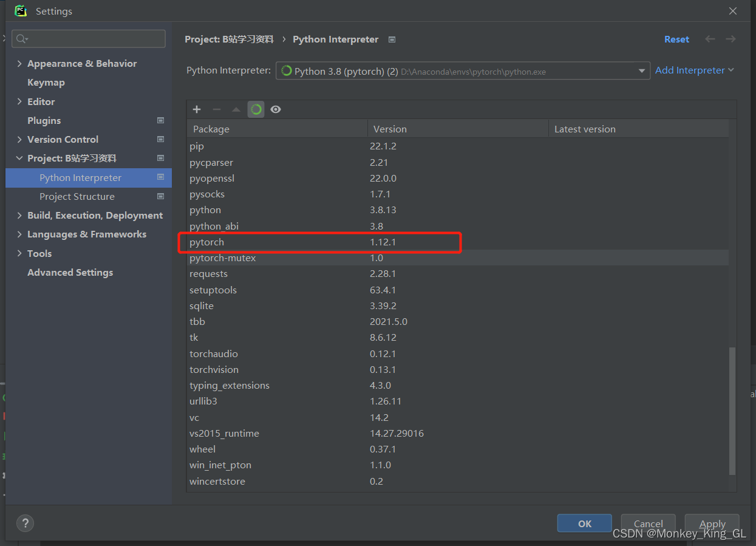The image size is (756, 546).
Task: Click the uninstall package minus icon
Action: [217, 109]
